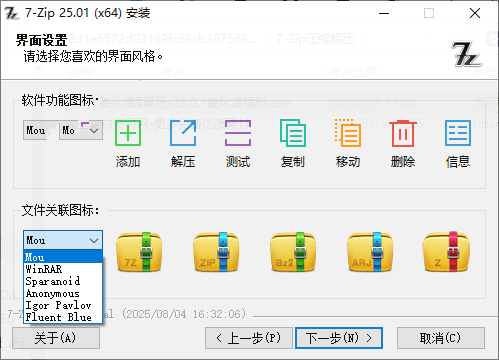Click the 删除 label text

(x=403, y=162)
